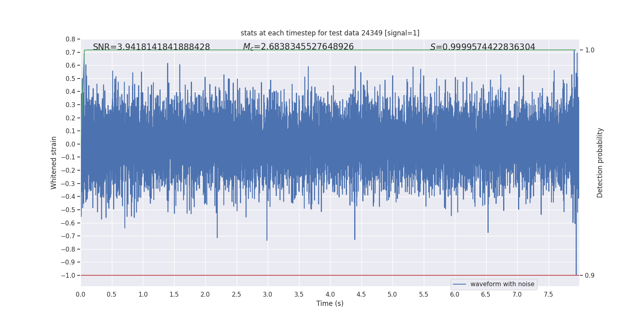Select the S=0.9999574422836304 annotation
This screenshot has width=644, height=322.
point(483,47)
